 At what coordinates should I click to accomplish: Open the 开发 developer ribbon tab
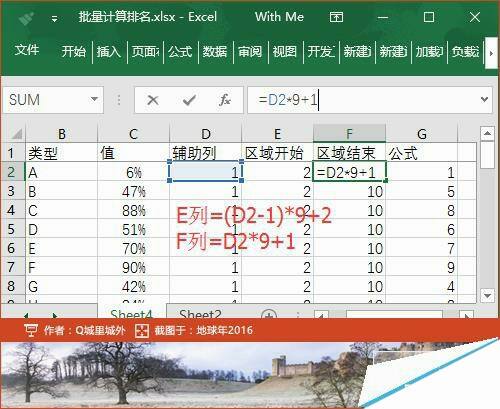tap(321, 52)
